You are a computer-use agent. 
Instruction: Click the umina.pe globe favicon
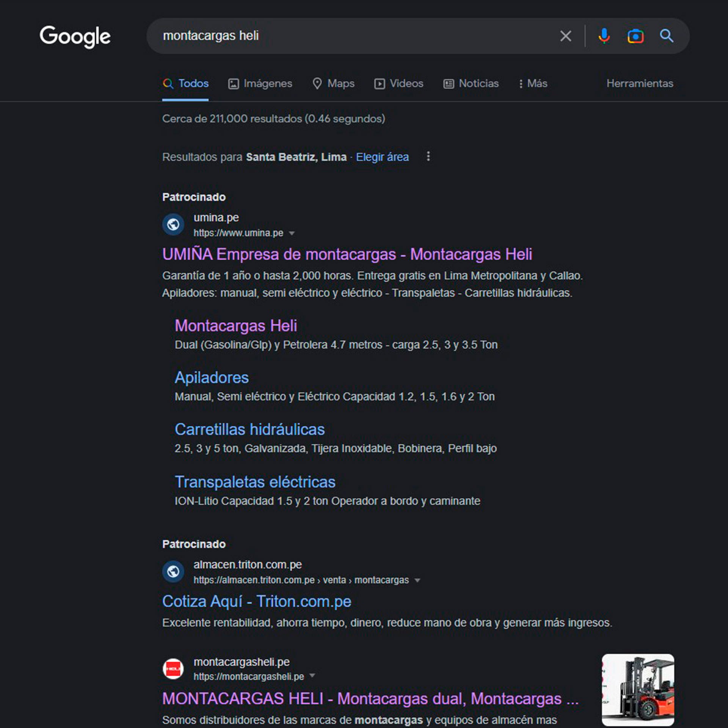tap(173, 224)
